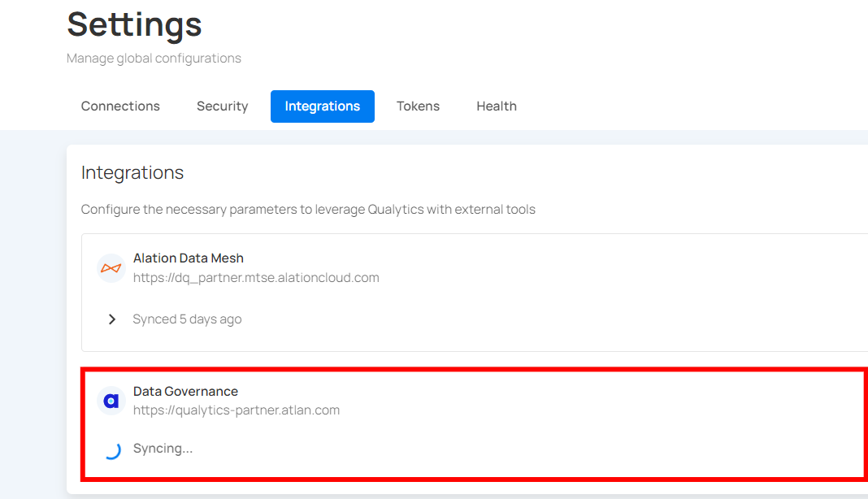868x499 pixels.
Task: Click the Integrations section heading
Action: coord(132,173)
